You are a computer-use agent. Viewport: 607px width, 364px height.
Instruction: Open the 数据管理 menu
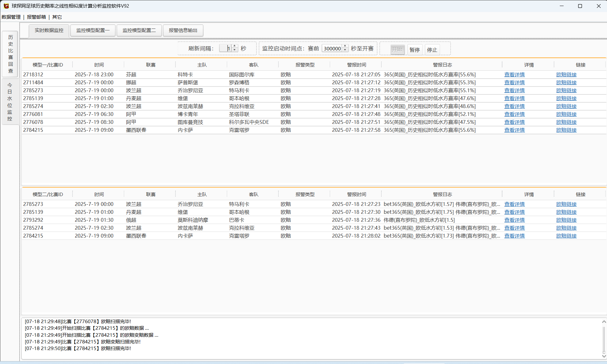coord(11,17)
